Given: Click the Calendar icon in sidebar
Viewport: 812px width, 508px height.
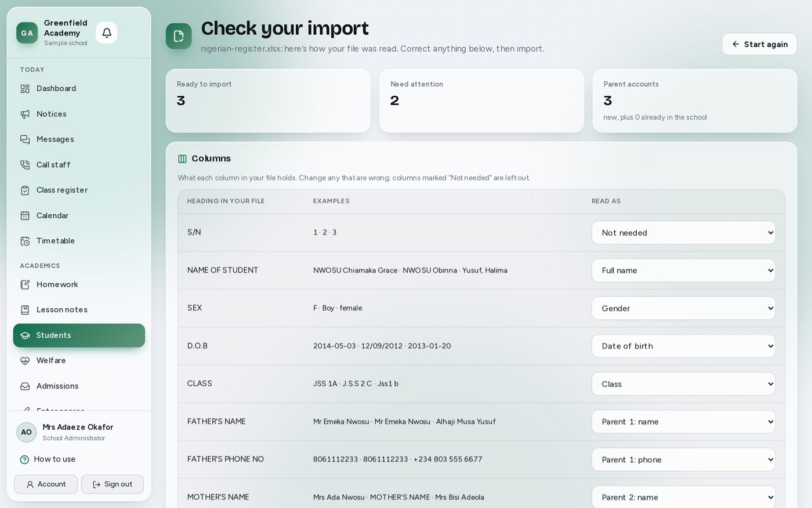Looking at the screenshot, I should (x=25, y=215).
